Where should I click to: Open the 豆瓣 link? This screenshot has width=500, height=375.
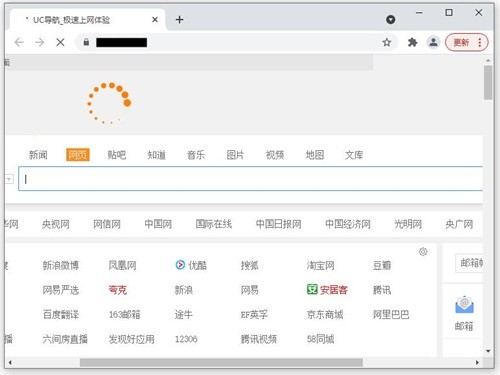pyautogui.click(x=382, y=265)
